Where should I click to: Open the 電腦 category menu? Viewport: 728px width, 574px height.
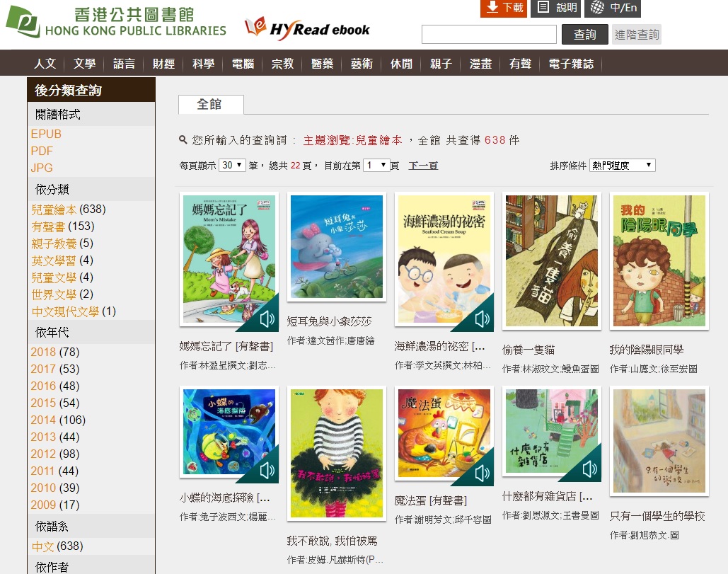pos(243,63)
